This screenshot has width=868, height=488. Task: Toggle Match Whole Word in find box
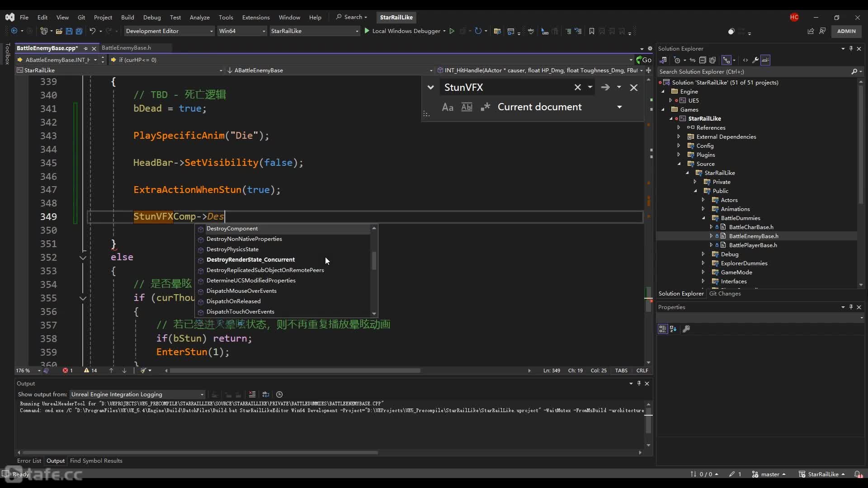click(466, 107)
